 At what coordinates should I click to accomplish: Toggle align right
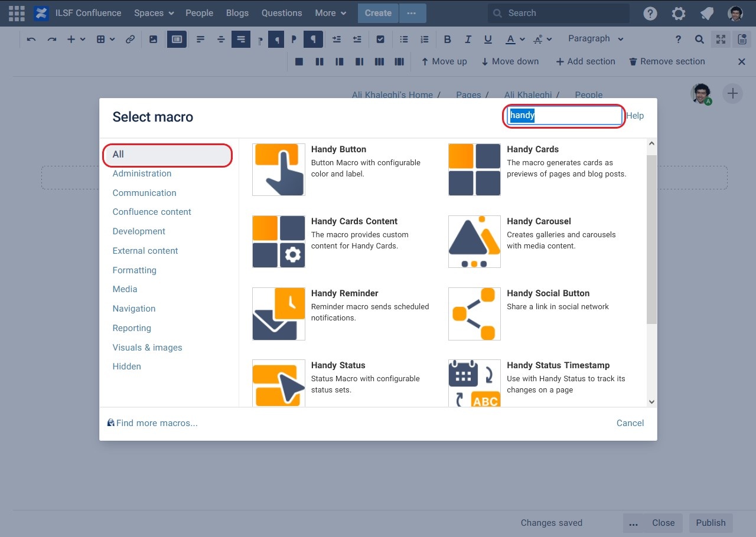(x=241, y=39)
